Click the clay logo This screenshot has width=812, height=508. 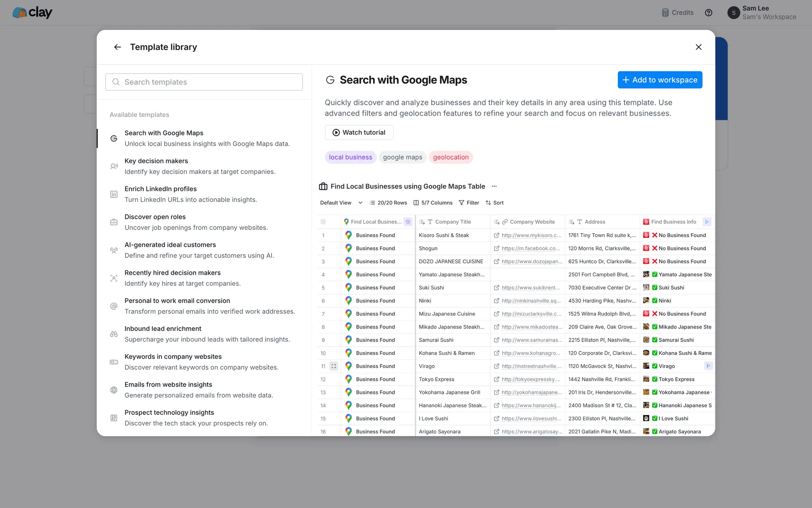point(33,13)
